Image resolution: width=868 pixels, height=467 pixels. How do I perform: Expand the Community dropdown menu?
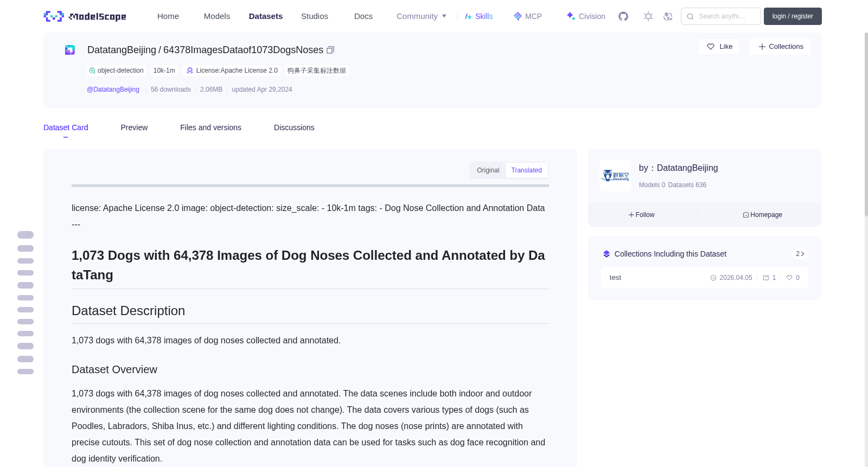point(422,16)
